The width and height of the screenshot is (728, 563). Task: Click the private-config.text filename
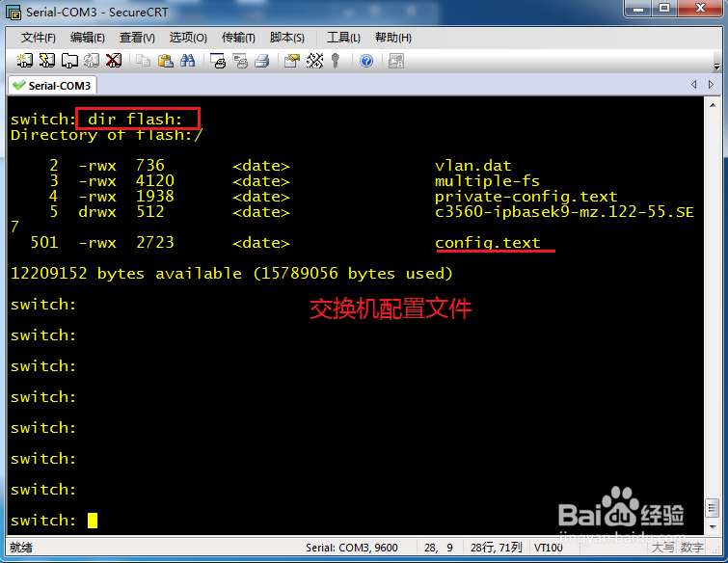coord(526,197)
